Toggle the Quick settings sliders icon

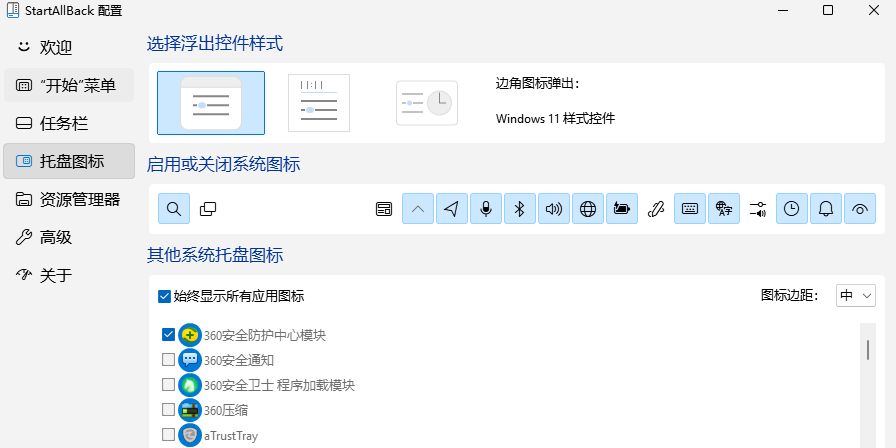[x=758, y=209]
